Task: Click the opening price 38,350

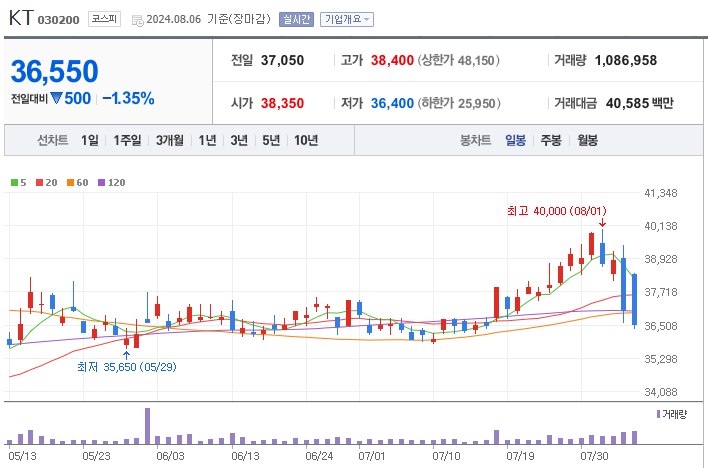Action: pyautogui.click(x=282, y=103)
